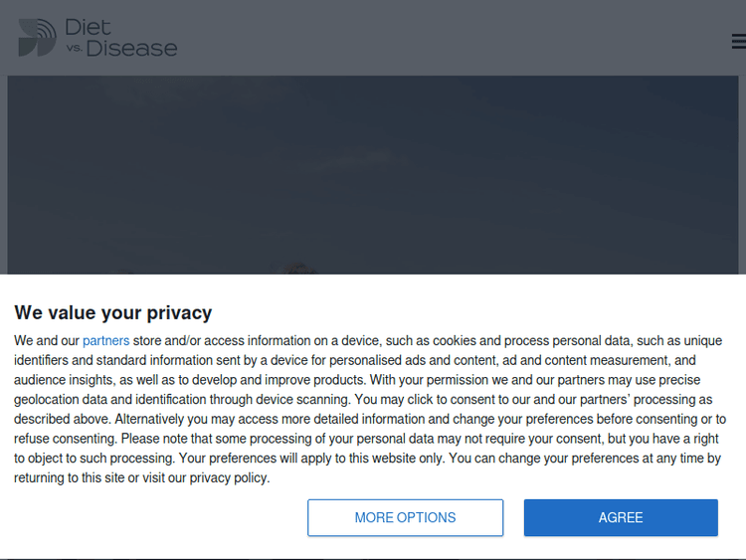Viewport: 746px width, 560px height.
Task: Click the 'We value your privacy' heading
Action: 113,312
